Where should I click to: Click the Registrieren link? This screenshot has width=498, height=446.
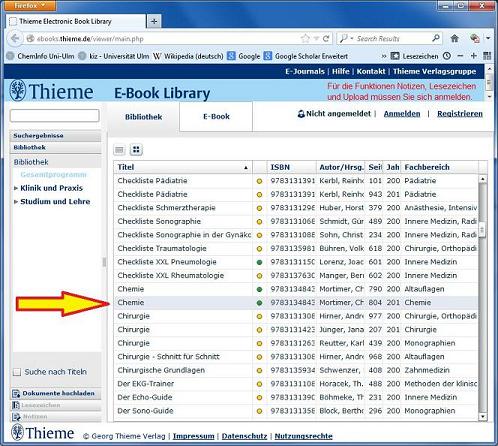click(460, 114)
